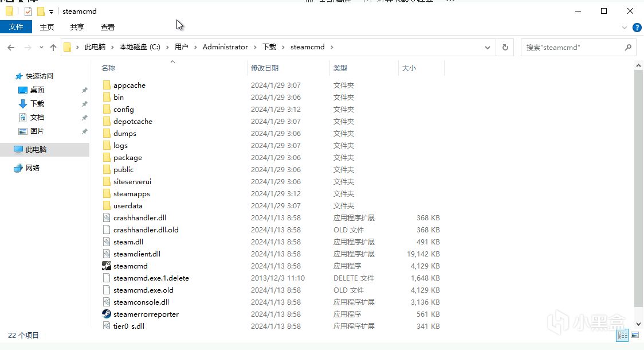This screenshot has width=644, height=350.
Task: Click the file list vertical scrollbar
Action: pos(638,188)
